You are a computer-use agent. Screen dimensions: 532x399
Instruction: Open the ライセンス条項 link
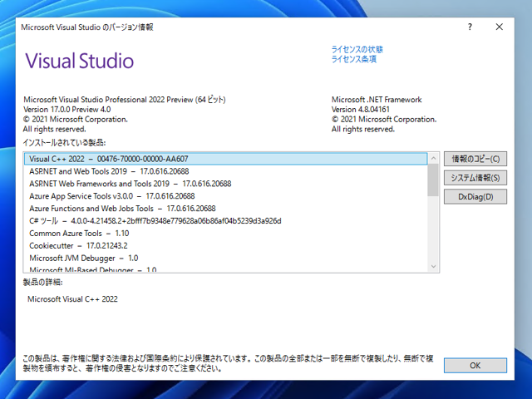click(x=354, y=59)
